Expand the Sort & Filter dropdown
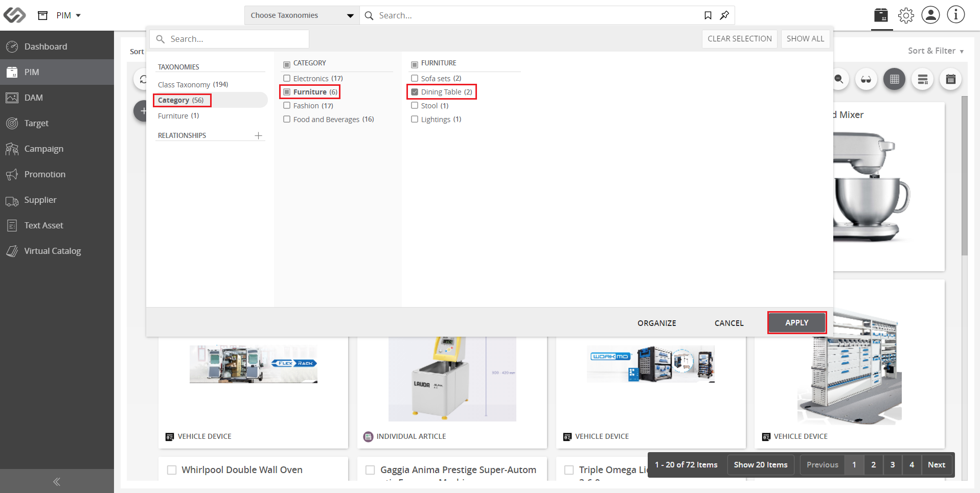 tap(936, 51)
